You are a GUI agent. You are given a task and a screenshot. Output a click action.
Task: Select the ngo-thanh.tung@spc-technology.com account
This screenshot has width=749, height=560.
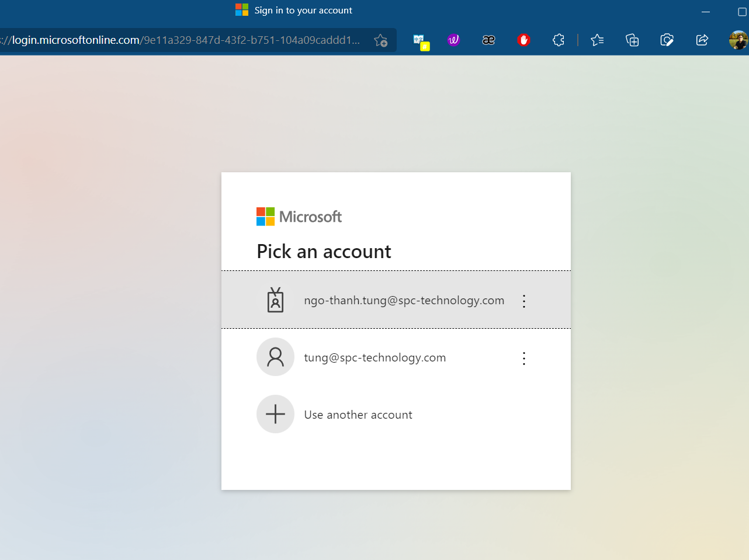click(x=396, y=300)
